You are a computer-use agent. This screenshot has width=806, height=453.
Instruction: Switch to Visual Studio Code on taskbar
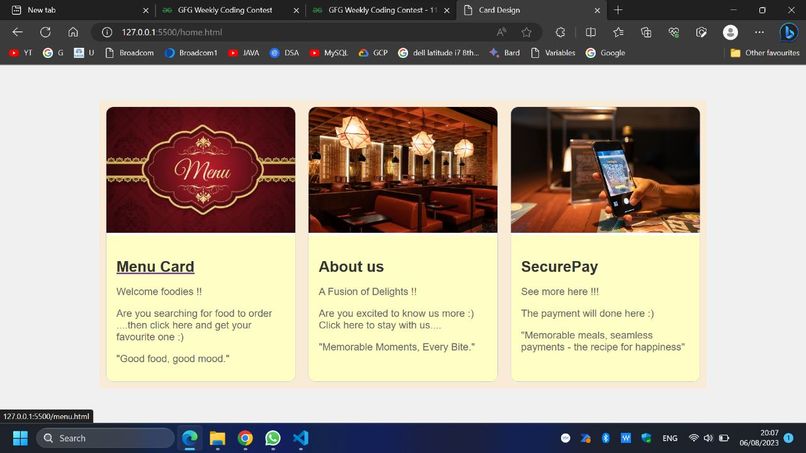pyautogui.click(x=301, y=438)
